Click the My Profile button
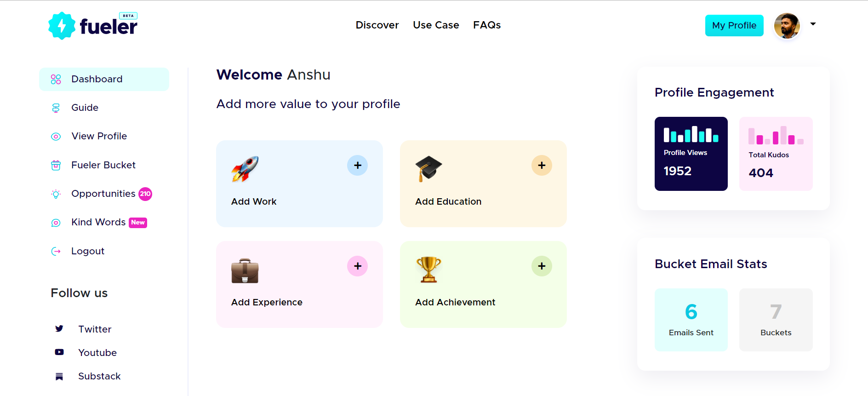The width and height of the screenshot is (868, 396). (x=734, y=26)
